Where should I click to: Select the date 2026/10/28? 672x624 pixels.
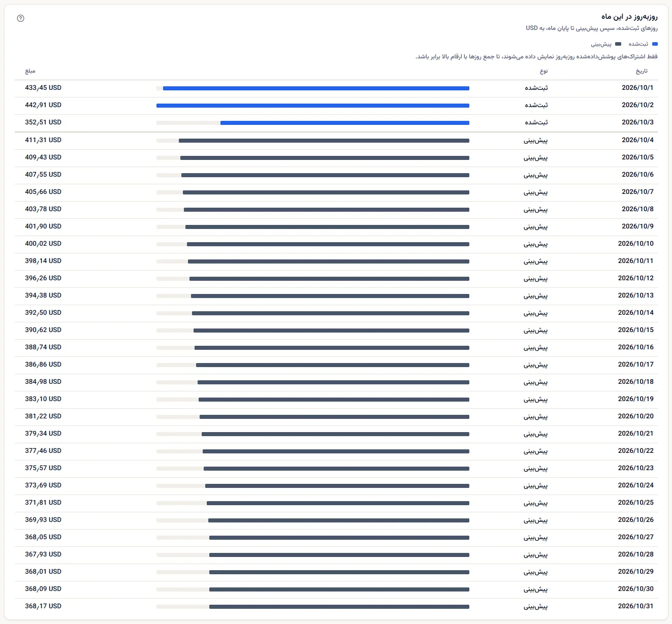(x=636, y=554)
